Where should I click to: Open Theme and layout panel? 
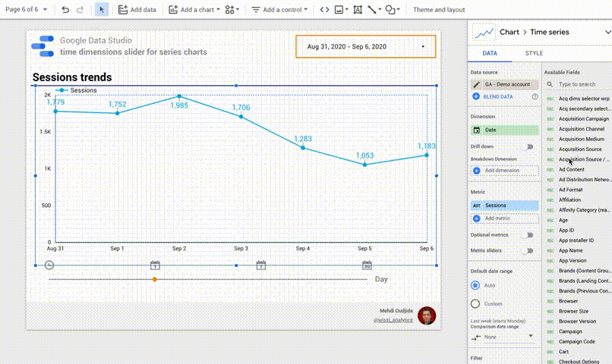[x=439, y=10]
